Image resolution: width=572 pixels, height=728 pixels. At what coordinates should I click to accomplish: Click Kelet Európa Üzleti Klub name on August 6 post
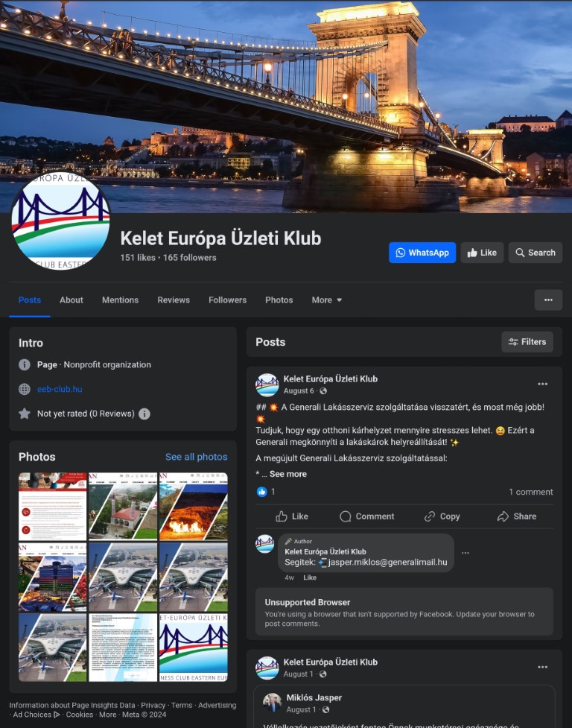click(x=330, y=379)
